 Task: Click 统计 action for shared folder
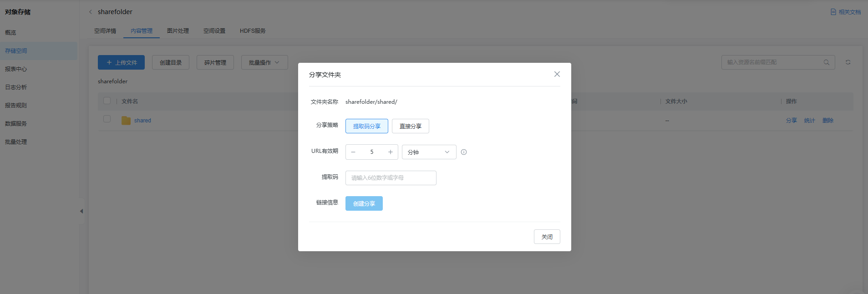click(x=810, y=121)
